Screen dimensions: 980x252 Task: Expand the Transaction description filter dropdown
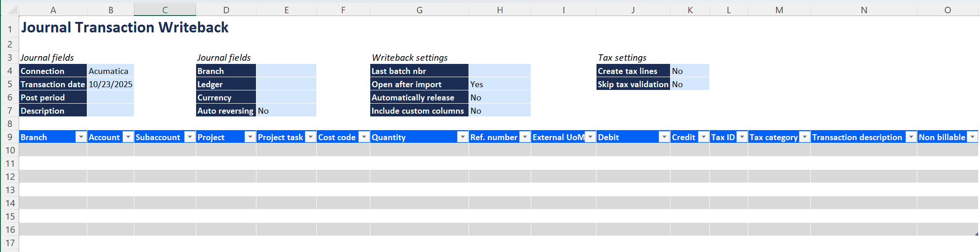(911, 137)
